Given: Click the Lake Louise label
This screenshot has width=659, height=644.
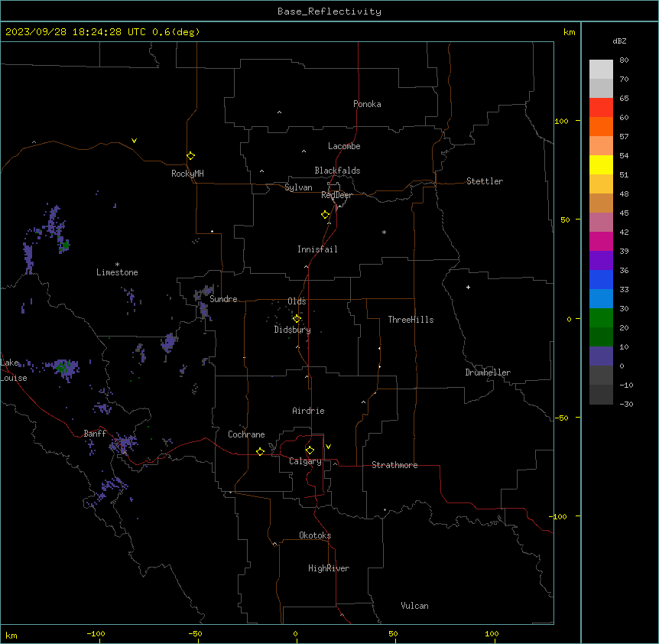Looking at the screenshot, I should point(14,370).
